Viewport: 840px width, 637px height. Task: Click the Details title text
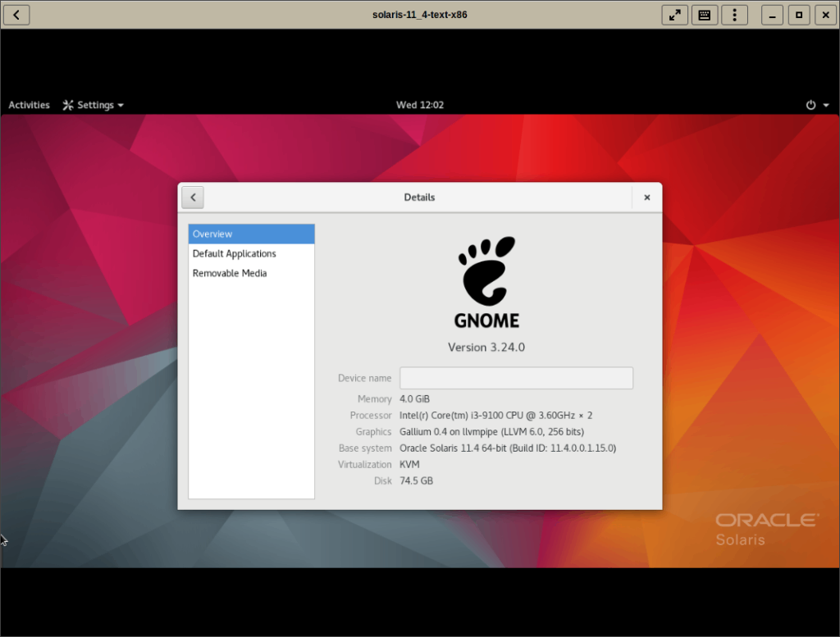tap(419, 198)
